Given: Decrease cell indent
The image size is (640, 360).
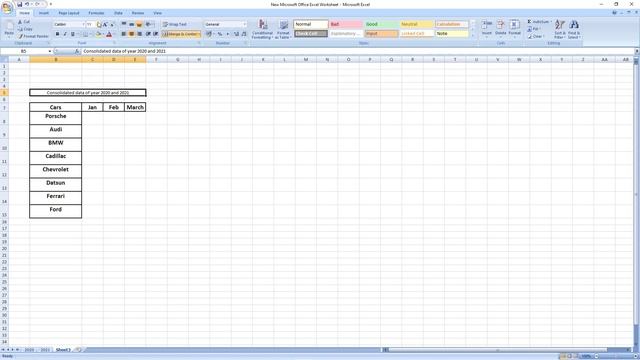Looking at the screenshot, I should [x=148, y=34].
